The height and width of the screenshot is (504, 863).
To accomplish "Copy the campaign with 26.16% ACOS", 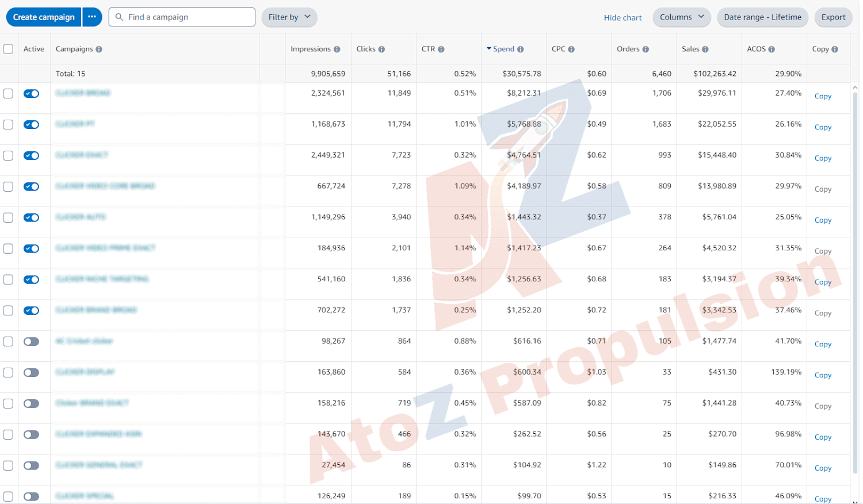I will [x=823, y=127].
